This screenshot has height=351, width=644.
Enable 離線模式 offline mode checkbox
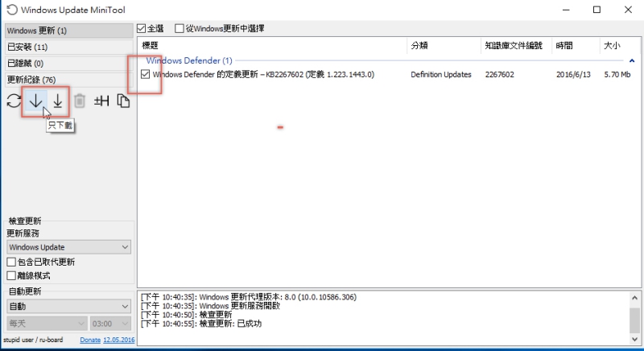11,275
